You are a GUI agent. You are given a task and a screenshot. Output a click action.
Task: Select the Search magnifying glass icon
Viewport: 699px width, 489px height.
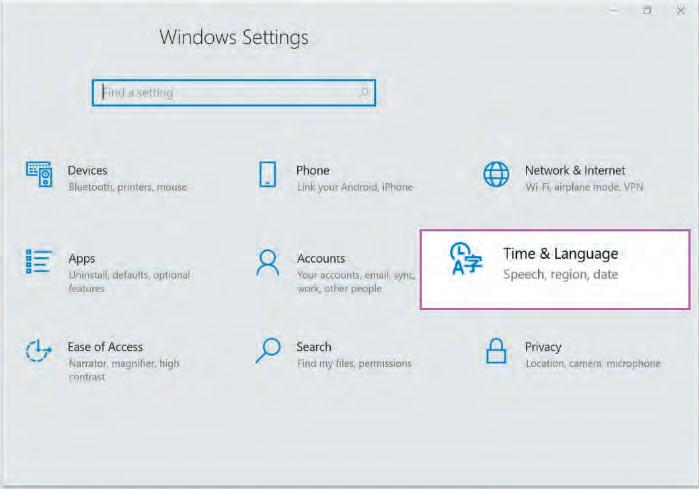point(268,351)
